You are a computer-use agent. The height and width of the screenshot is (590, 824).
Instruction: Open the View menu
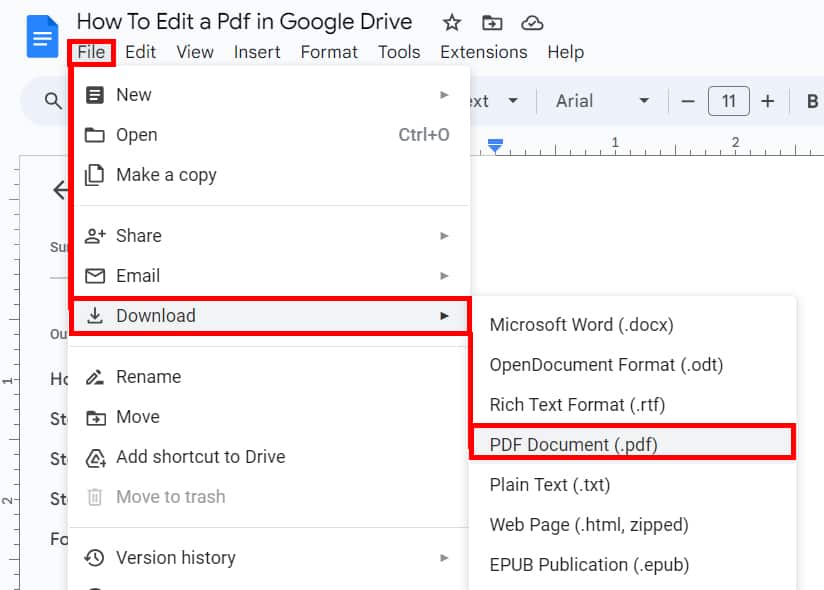point(195,52)
